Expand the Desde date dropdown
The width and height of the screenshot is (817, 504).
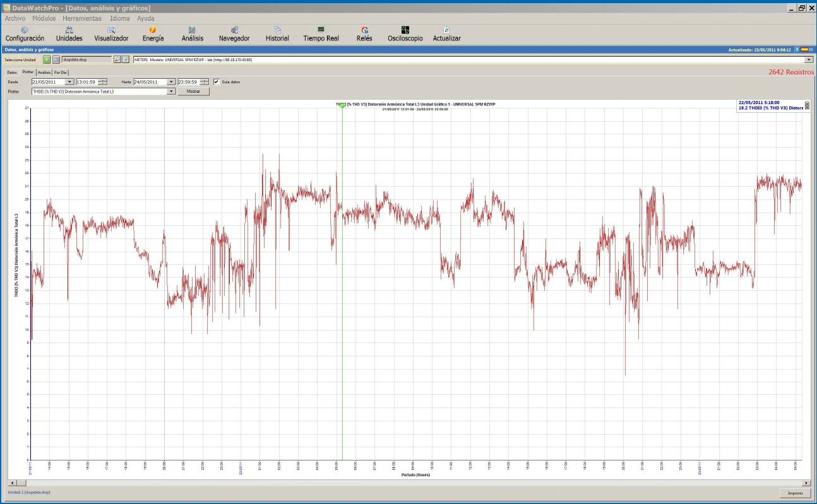pyautogui.click(x=69, y=82)
